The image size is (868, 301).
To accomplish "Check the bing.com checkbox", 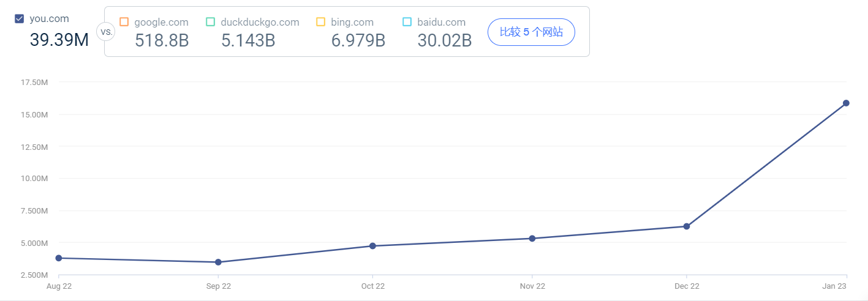I will [321, 22].
